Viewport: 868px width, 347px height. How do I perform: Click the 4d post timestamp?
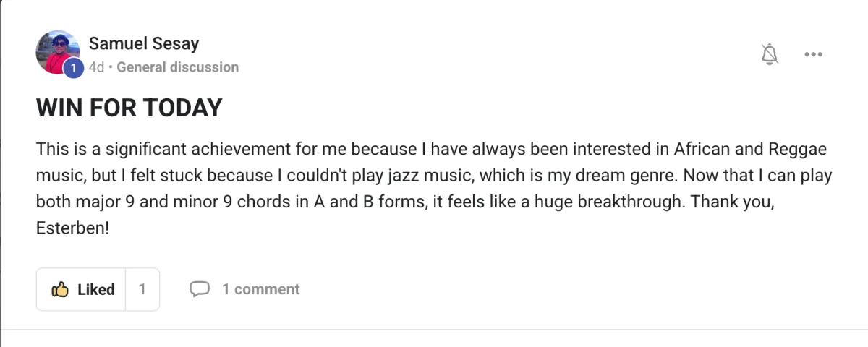pos(96,67)
